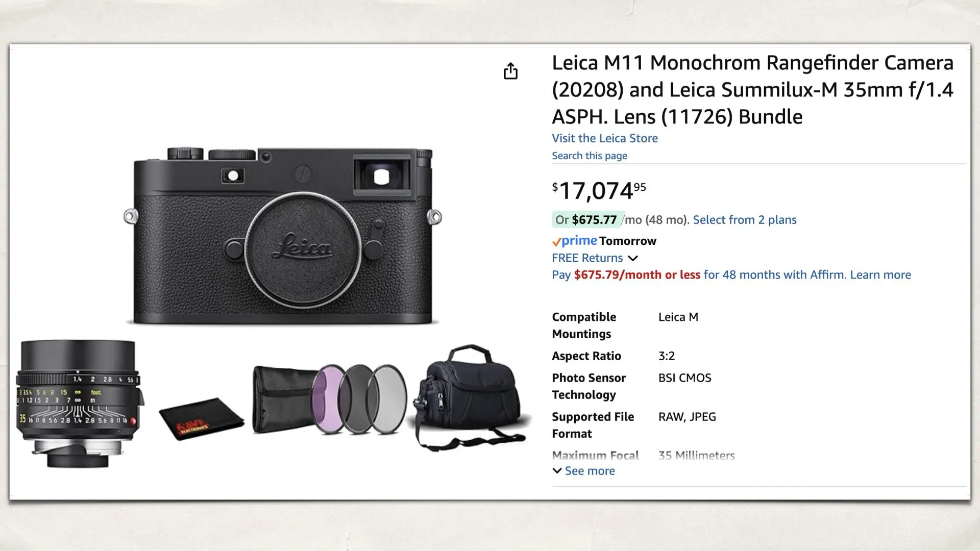Expand the FREE Returns details chevron

633,258
